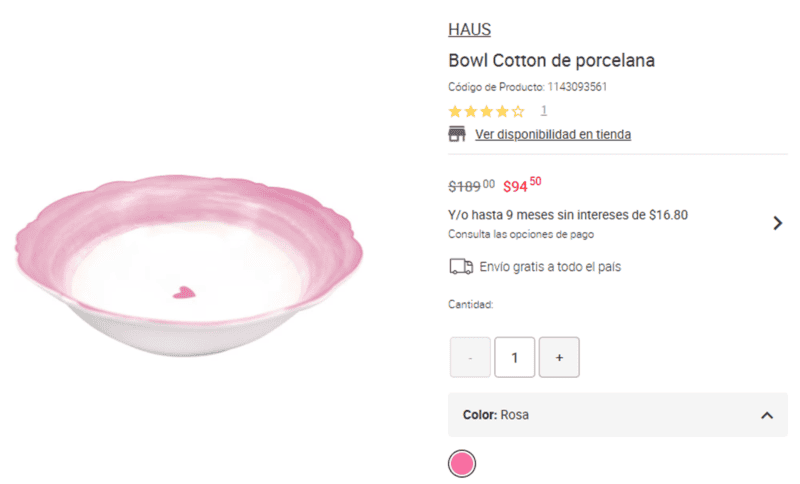
Task: Click the quantity input field showing 1
Action: point(514,357)
